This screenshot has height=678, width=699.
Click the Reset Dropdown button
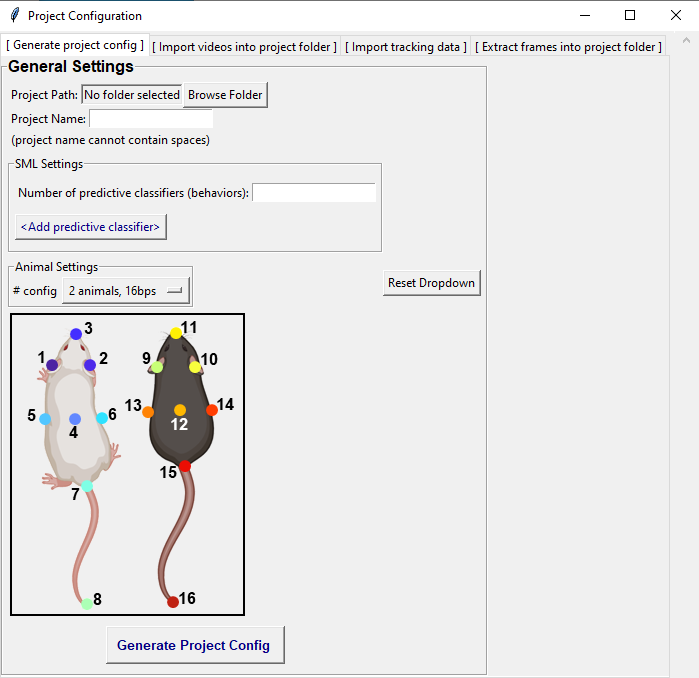(432, 283)
